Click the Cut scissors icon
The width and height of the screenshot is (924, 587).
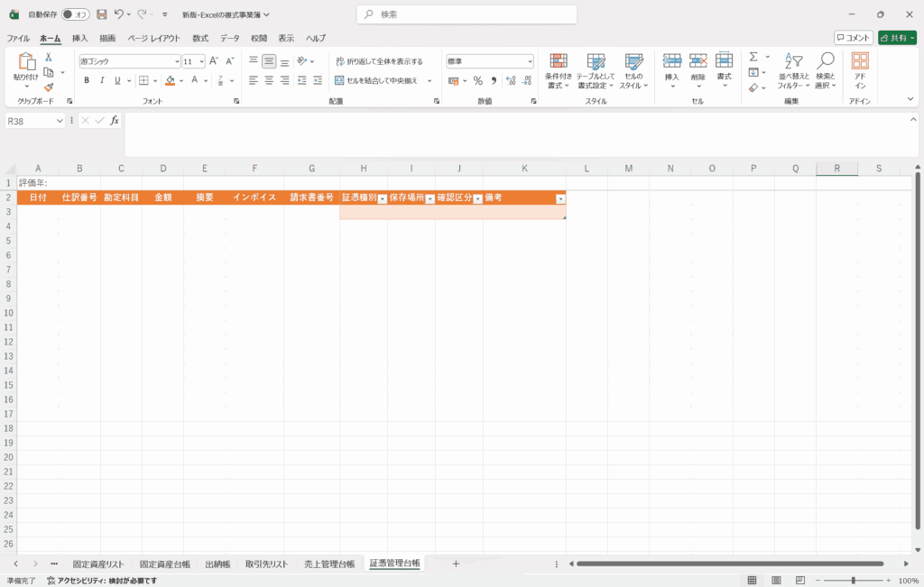49,58
